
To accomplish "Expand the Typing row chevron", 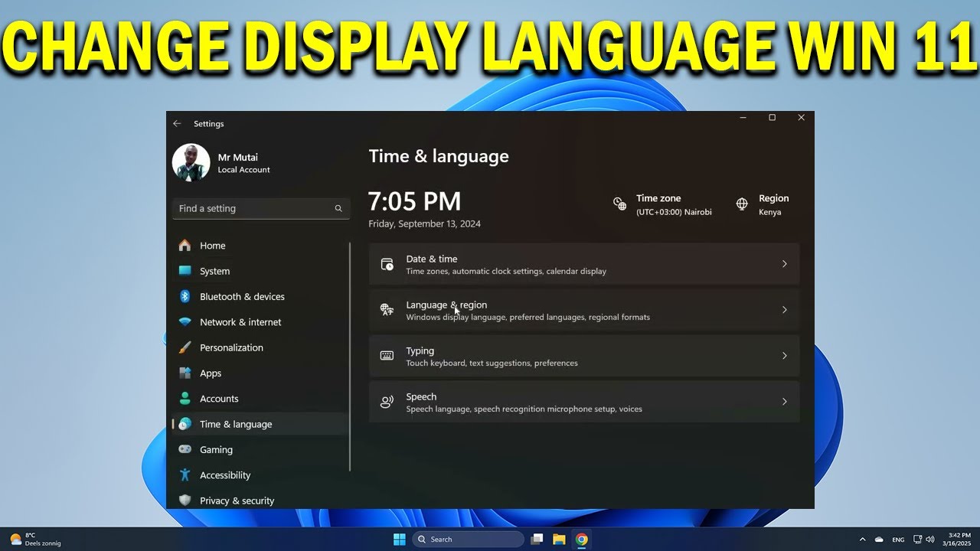I will pos(784,356).
